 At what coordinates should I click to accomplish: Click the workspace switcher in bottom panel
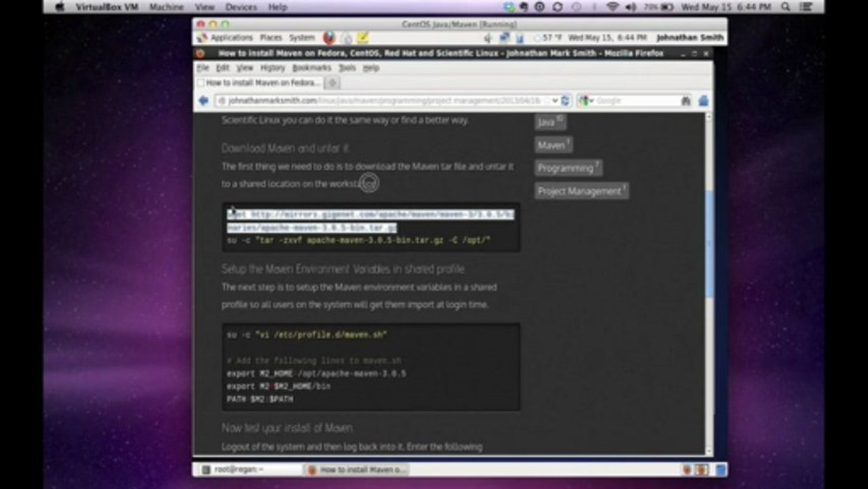pos(695,469)
